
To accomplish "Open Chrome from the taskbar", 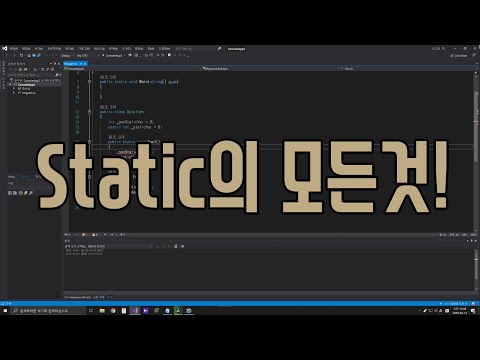I will [x=113, y=311].
